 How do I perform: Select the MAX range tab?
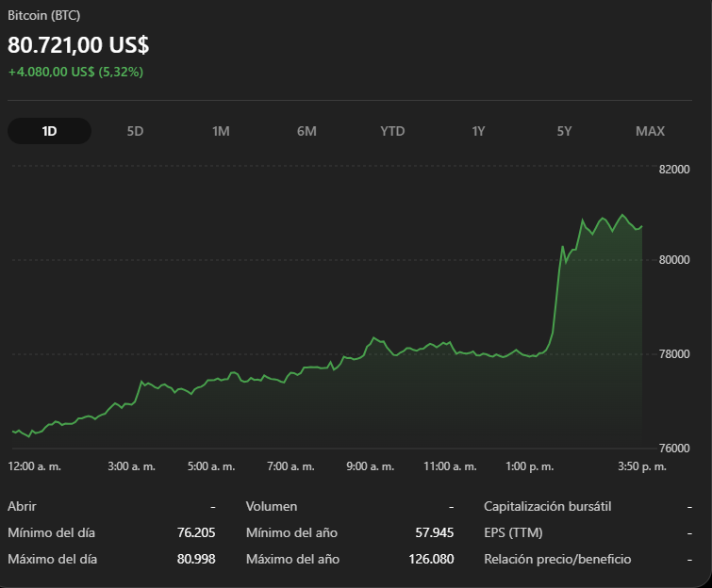point(651,131)
